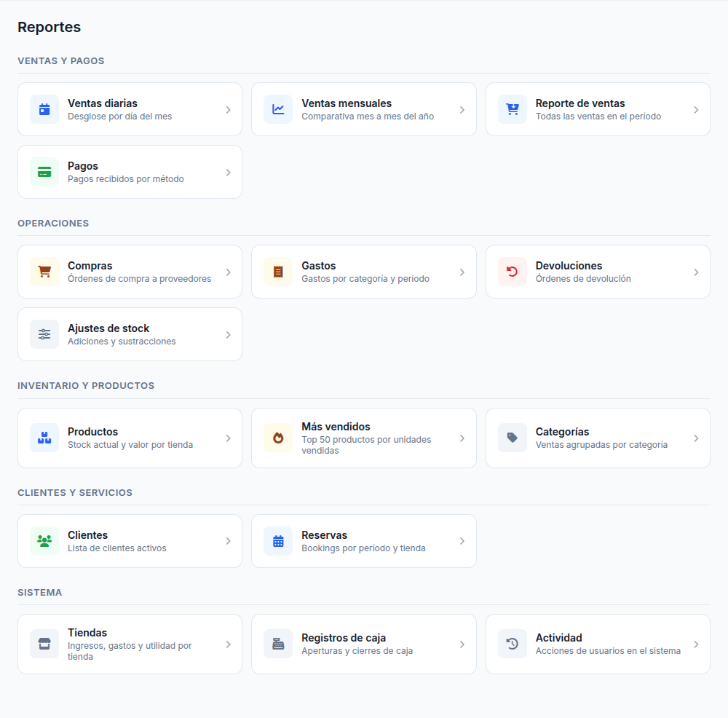The image size is (728, 718).
Task: View the Ajustes de stock title
Action: point(108,329)
